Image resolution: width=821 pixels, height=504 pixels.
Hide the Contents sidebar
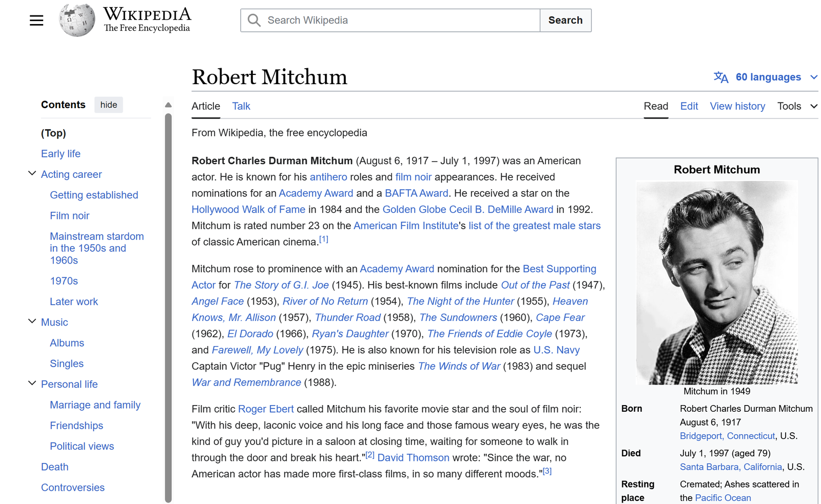tap(108, 105)
